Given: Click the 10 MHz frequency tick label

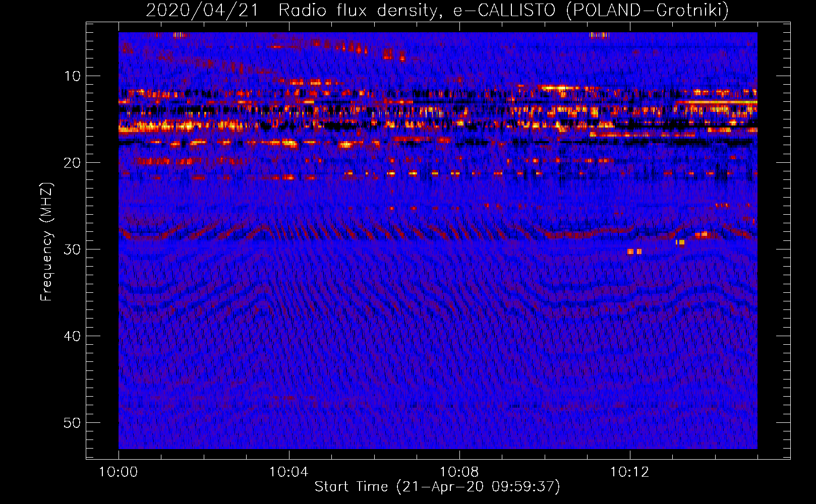Looking at the screenshot, I should (72, 76).
